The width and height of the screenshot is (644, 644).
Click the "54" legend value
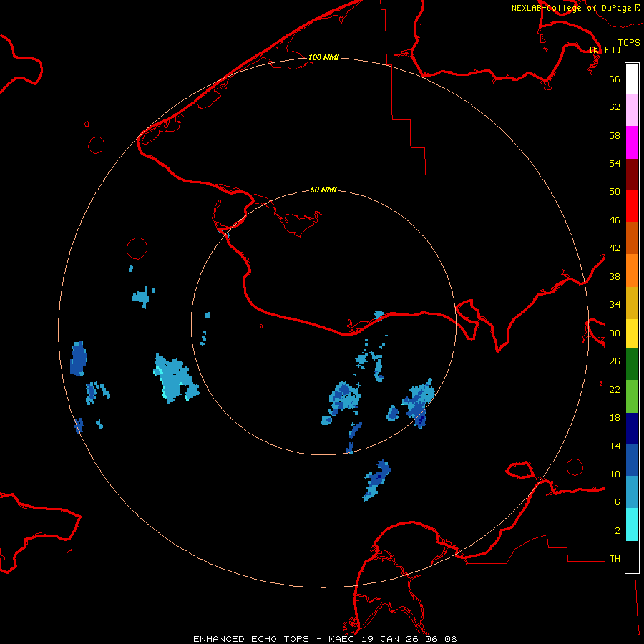pos(615,163)
